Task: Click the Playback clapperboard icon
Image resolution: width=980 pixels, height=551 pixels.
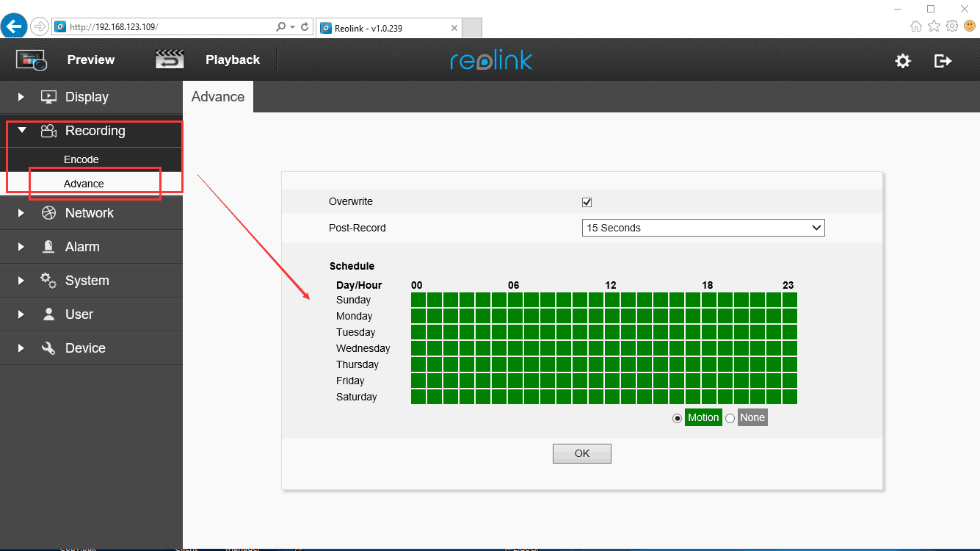Action: click(170, 60)
